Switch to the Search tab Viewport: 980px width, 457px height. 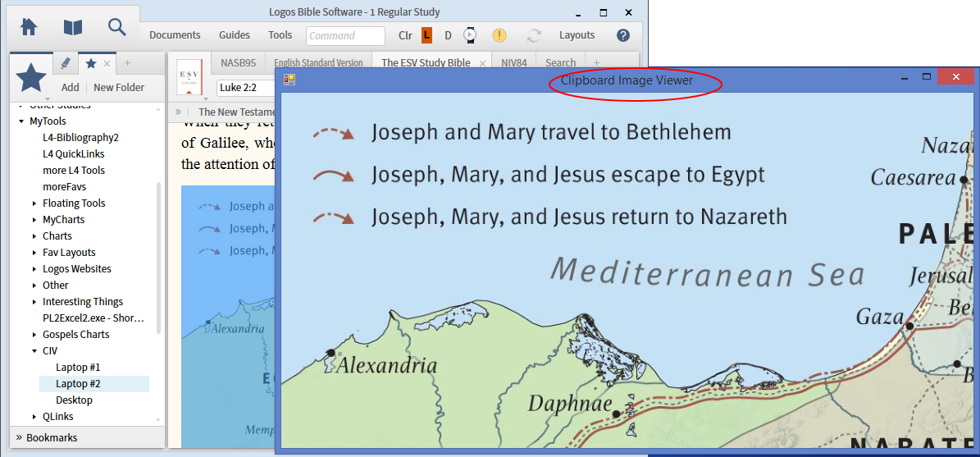[561, 62]
